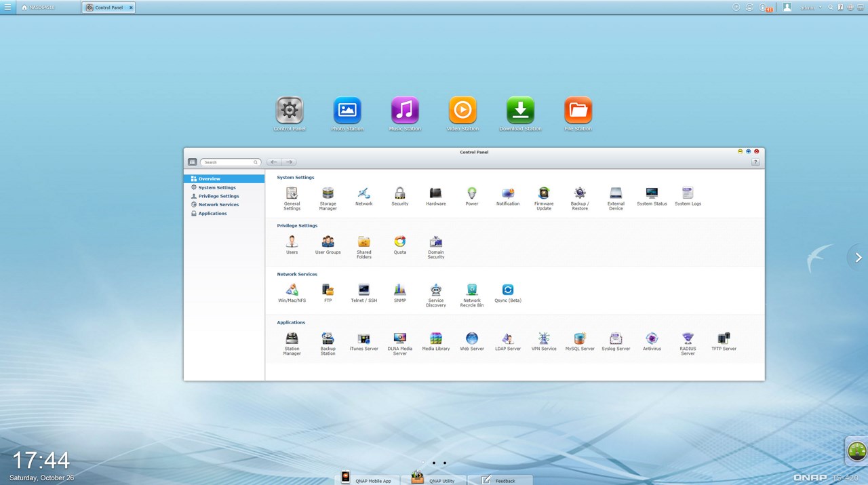Open User Groups
Viewport: 868px width, 485px height.
[x=328, y=245]
